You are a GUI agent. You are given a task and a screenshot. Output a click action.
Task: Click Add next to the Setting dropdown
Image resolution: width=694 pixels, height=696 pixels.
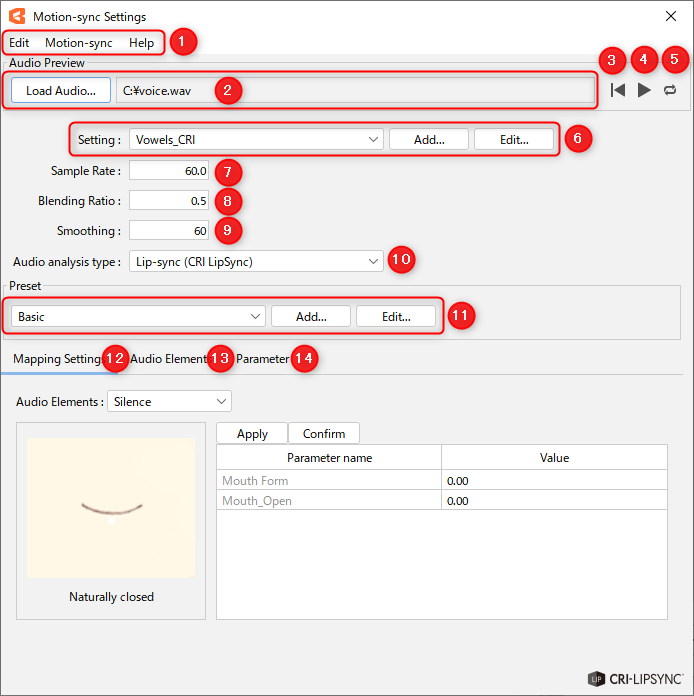[428, 140]
